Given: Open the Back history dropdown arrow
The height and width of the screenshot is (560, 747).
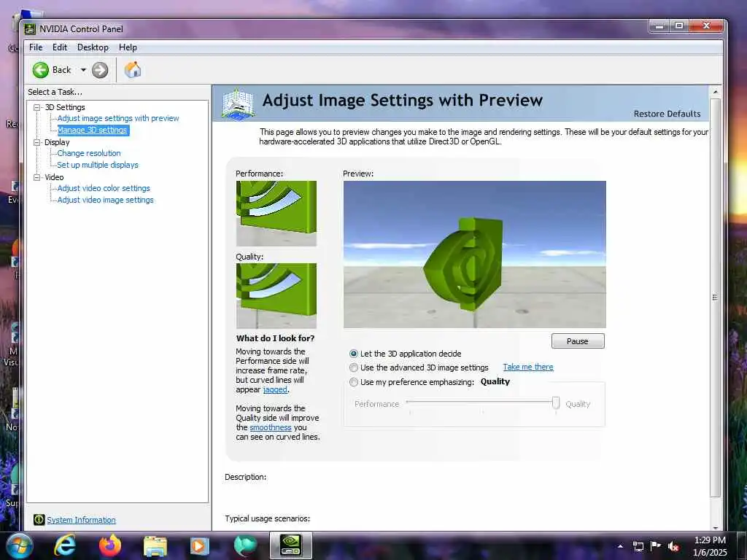Looking at the screenshot, I should point(83,70).
